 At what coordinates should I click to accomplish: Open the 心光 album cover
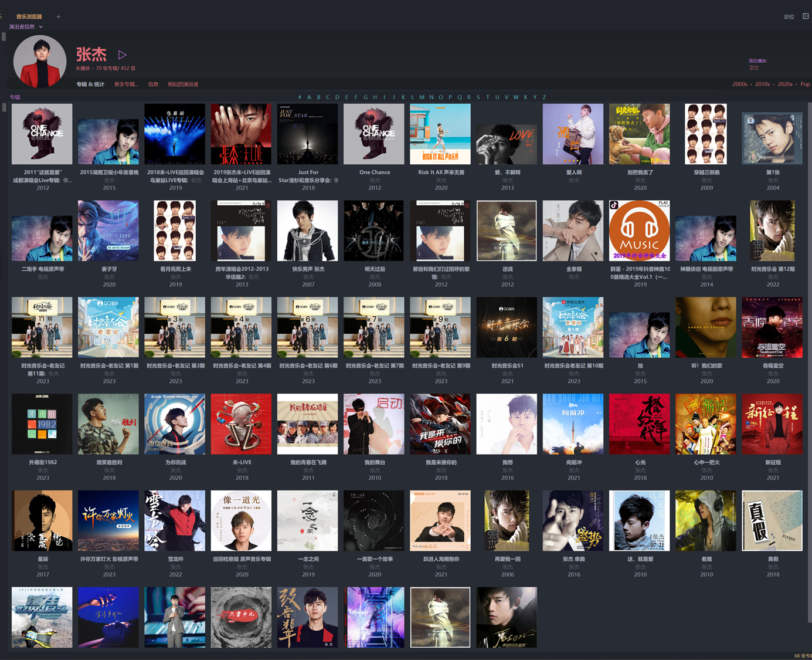(640, 424)
